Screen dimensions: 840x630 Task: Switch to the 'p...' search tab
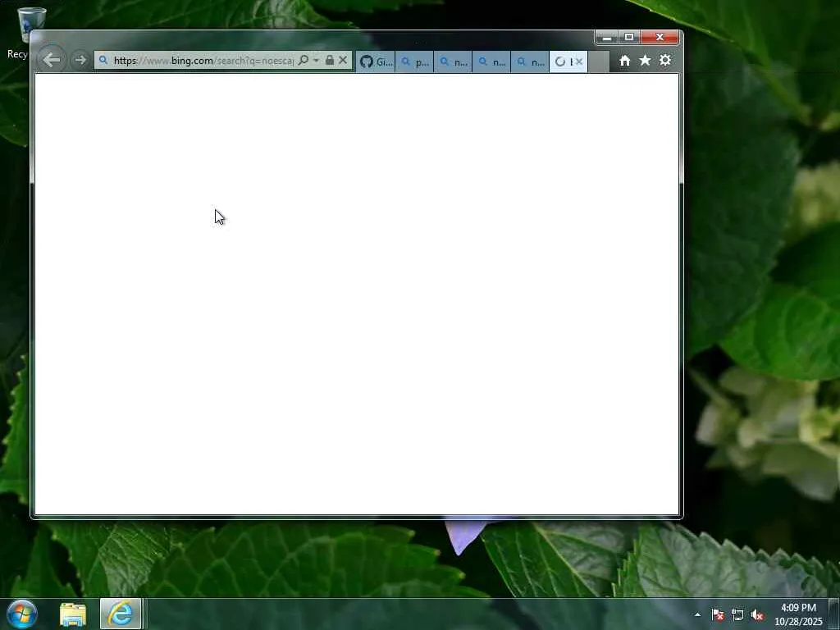click(414, 62)
